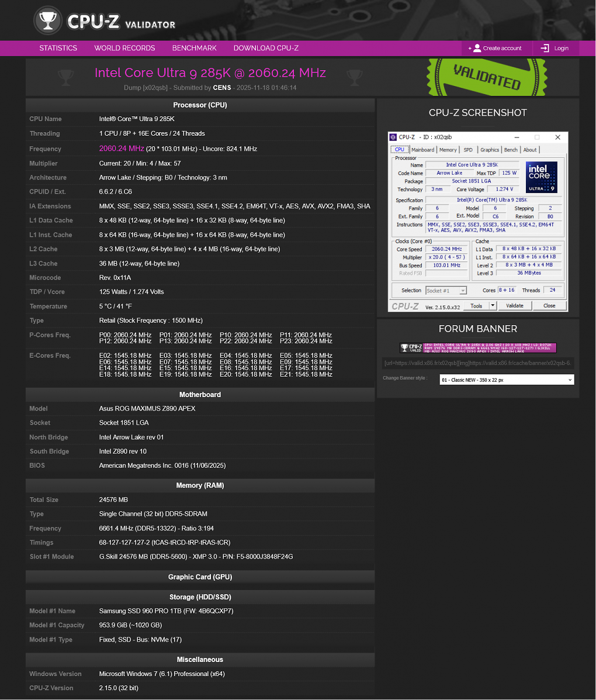The width and height of the screenshot is (596, 700).
Task: Click the Miscellaneous section header
Action: pos(200,660)
